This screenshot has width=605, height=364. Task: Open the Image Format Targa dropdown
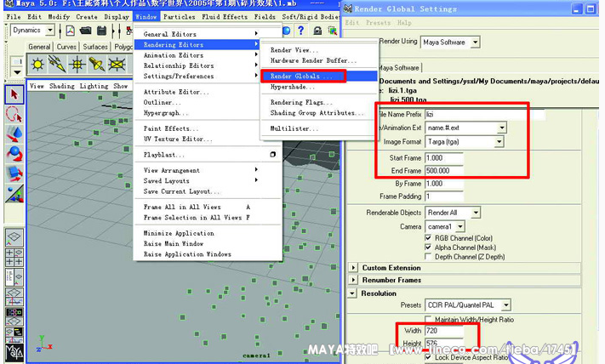[x=499, y=142]
